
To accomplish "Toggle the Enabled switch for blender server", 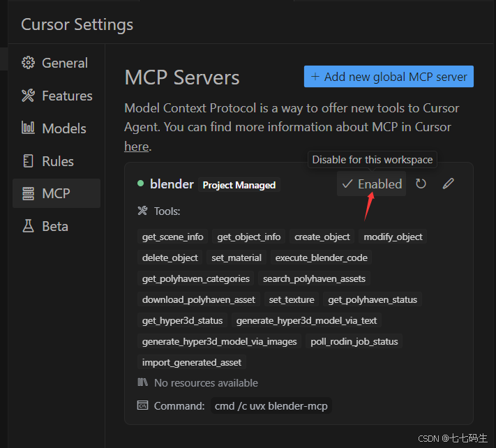I will [372, 184].
